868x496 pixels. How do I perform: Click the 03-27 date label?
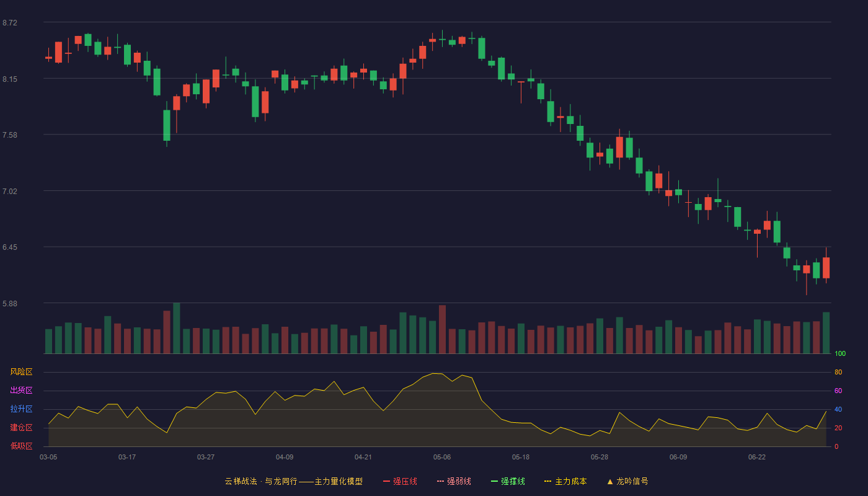[x=206, y=457]
